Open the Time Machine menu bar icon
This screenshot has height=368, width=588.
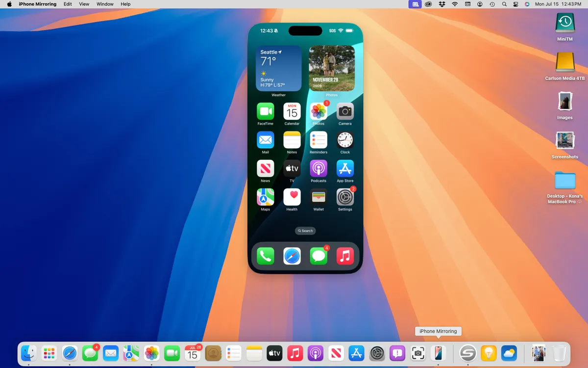coord(492,4)
